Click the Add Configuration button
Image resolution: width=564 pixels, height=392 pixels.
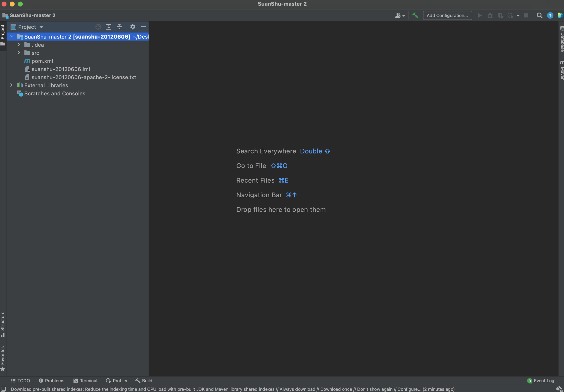pyautogui.click(x=447, y=15)
